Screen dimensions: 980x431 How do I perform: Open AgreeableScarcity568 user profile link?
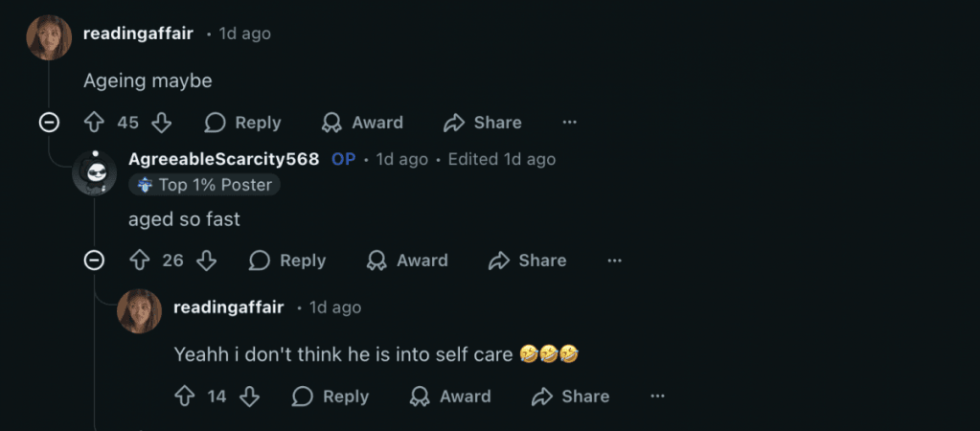223,159
